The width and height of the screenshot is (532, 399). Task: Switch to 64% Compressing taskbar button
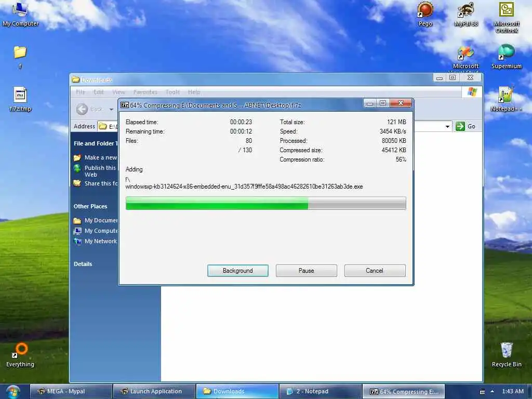[403, 392]
